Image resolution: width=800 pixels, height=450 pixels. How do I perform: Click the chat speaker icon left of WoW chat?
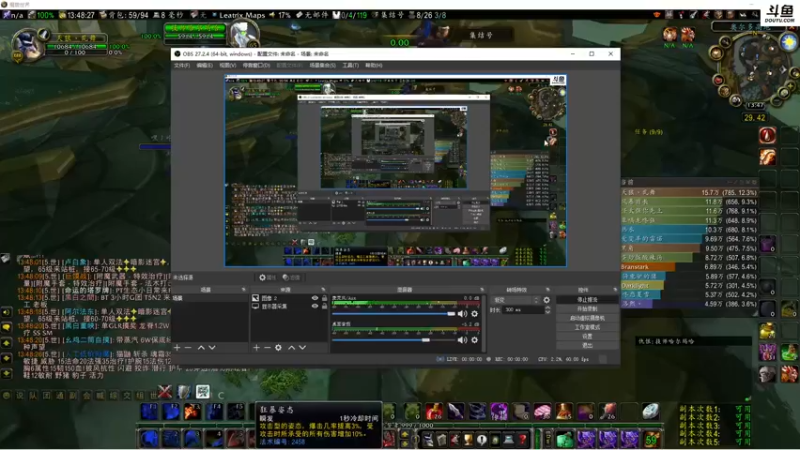pos(6,312)
